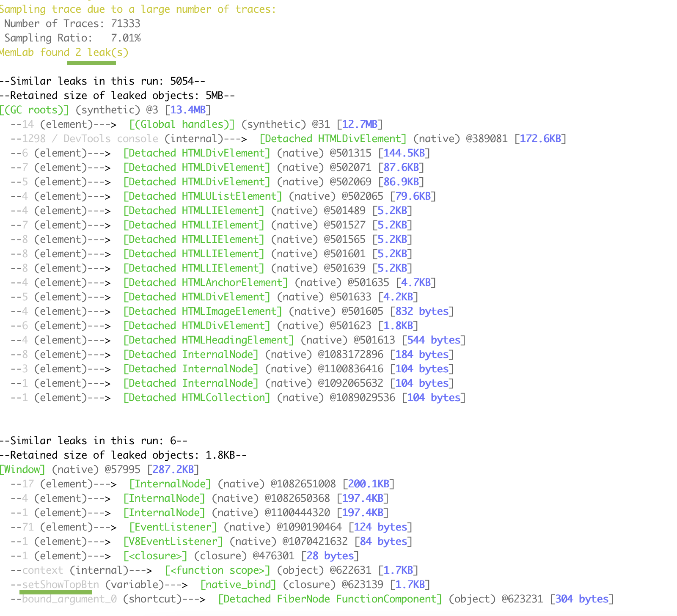Click 'Similar leaks in this run: 6'

tap(94, 441)
